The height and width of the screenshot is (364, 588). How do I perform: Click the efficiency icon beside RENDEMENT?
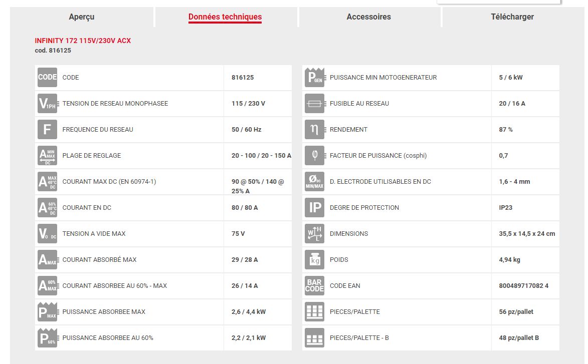[315, 130]
